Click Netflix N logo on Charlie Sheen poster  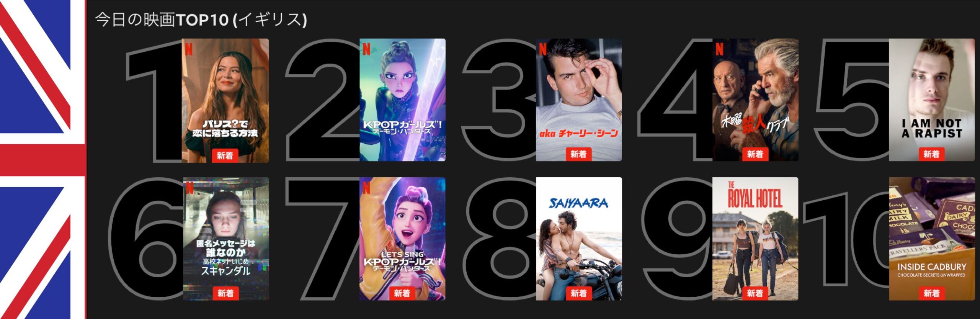pos(543,49)
